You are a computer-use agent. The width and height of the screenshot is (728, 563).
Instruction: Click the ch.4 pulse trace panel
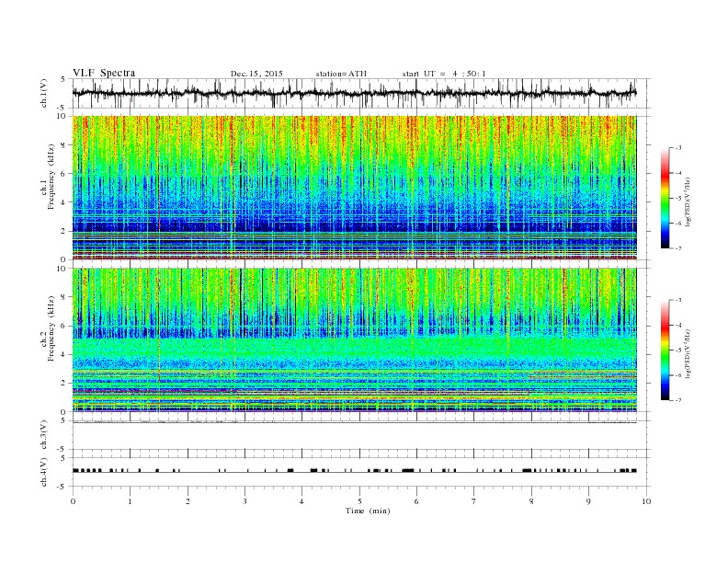(361, 472)
